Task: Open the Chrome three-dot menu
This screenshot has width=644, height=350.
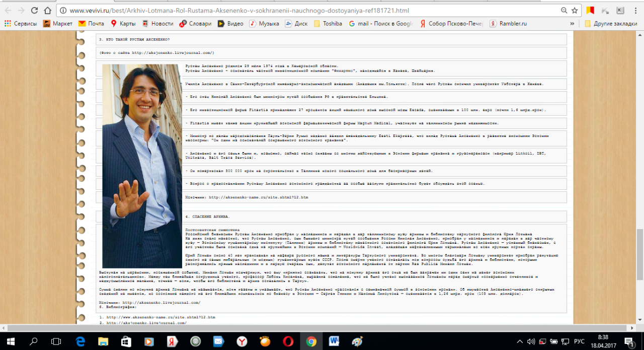Action: (x=636, y=10)
